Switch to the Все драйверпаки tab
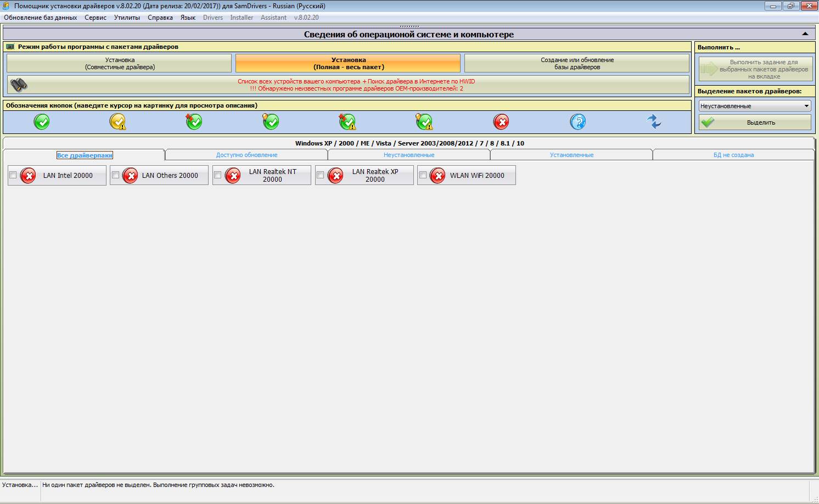The image size is (819, 504). click(x=85, y=155)
